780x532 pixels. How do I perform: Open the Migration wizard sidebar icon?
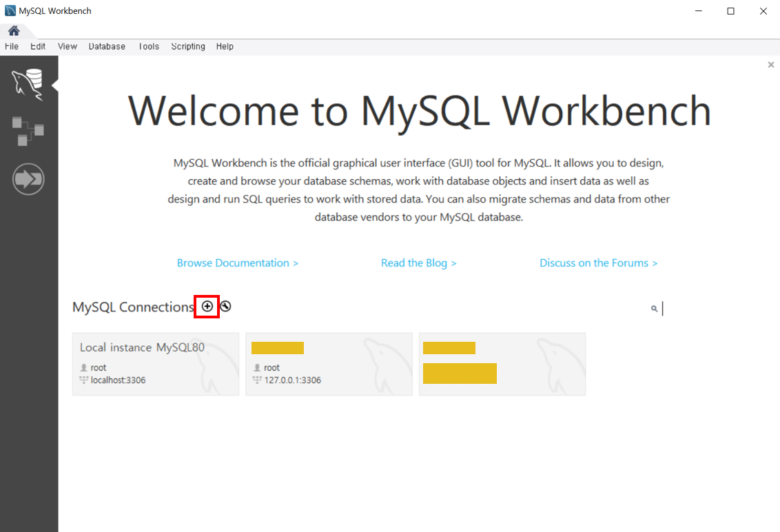point(28,178)
